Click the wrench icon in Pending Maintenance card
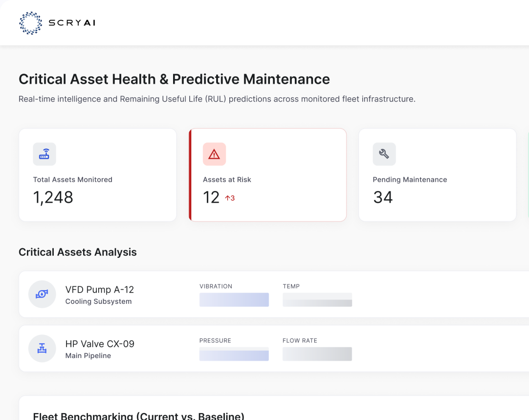Image resolution: width=529 pixels, height=420 pixels. tap(384, 154)
